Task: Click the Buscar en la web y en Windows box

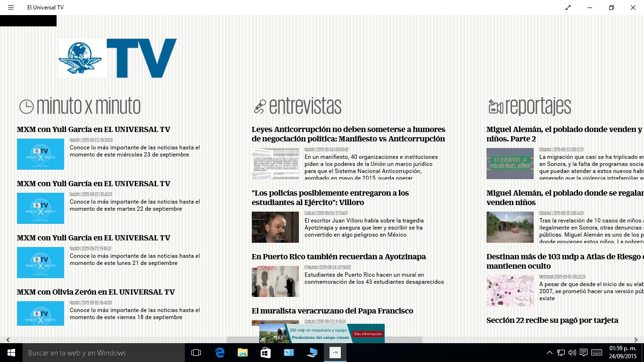Action: tap(104, 353)
